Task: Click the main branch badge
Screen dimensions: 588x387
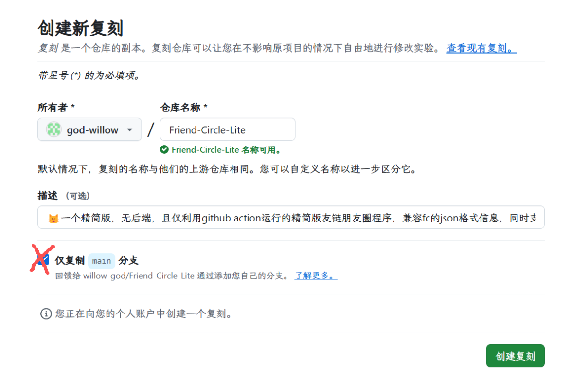Action: [102, 261]
